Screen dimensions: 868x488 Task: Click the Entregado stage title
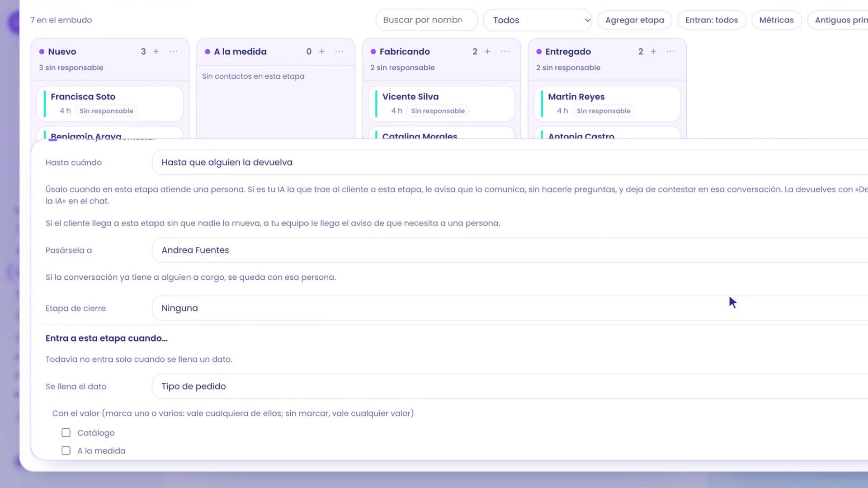click(x=568, y=52)
